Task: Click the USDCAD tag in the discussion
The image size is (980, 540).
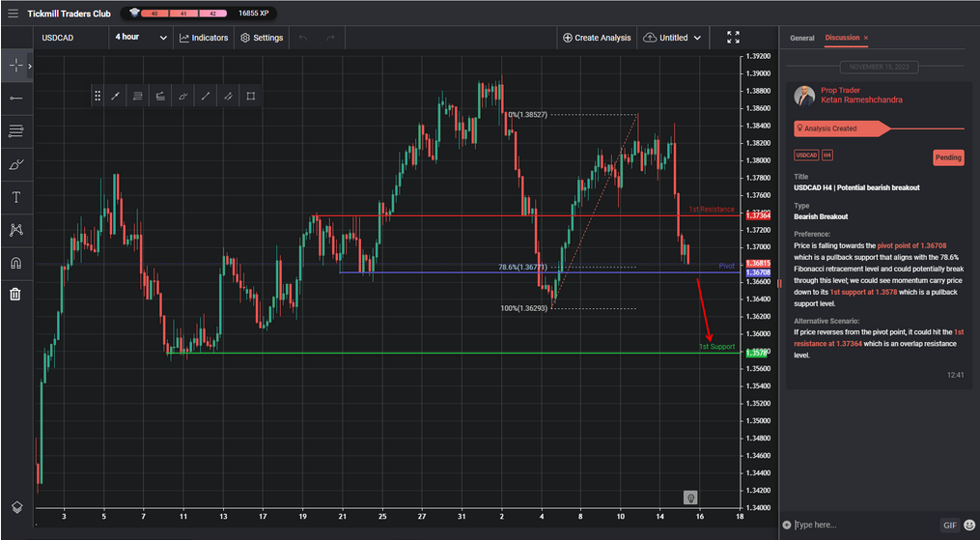Action: tap(806, 155)
